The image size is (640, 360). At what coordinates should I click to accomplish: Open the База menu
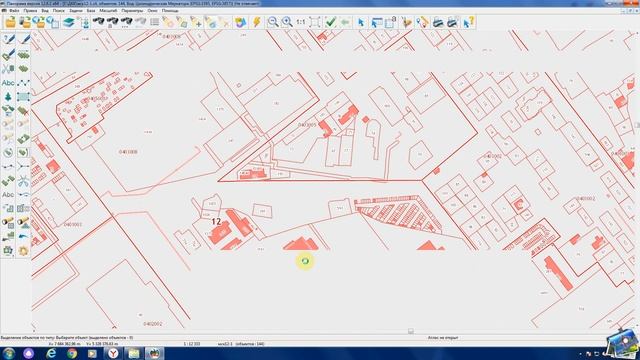[91, 11]
